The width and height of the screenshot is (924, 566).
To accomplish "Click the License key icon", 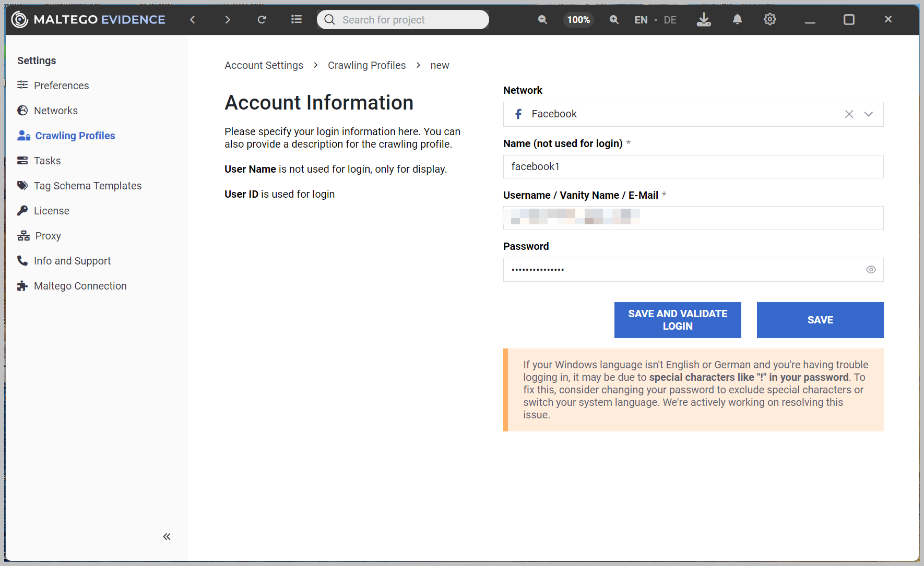I will (22, 210).
